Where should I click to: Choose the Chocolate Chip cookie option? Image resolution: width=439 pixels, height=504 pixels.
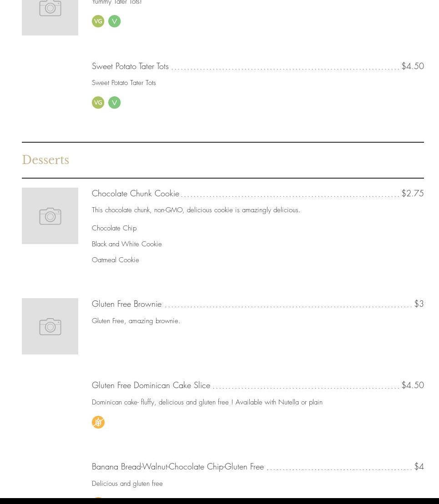click(114, 228)
